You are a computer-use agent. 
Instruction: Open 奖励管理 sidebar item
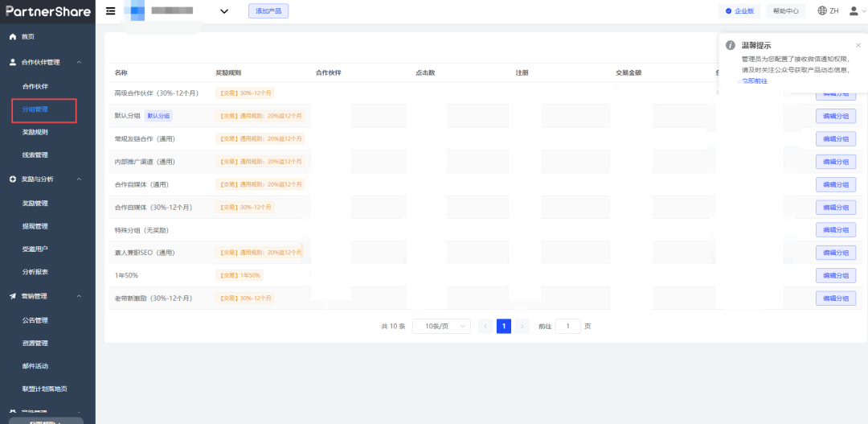[x=35, y=204]
